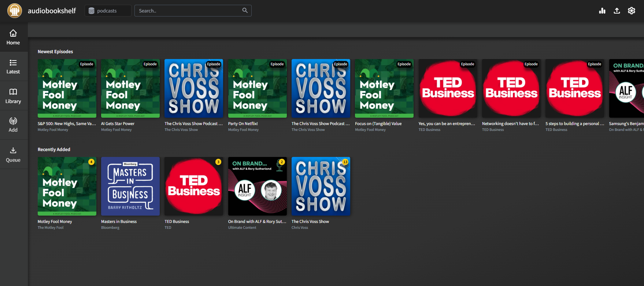Screen dimensions: 644x286
Task: Focus the Search input field
Action: 193,11
